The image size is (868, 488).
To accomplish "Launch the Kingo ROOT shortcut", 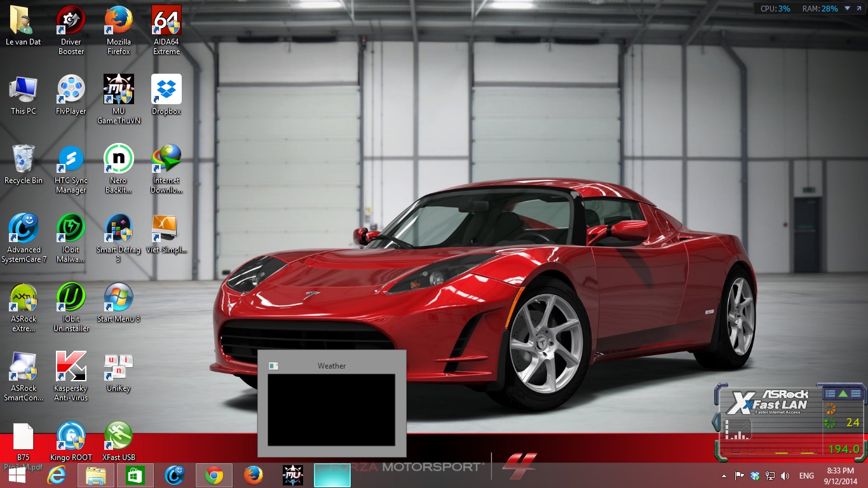I will coord(71,442).
